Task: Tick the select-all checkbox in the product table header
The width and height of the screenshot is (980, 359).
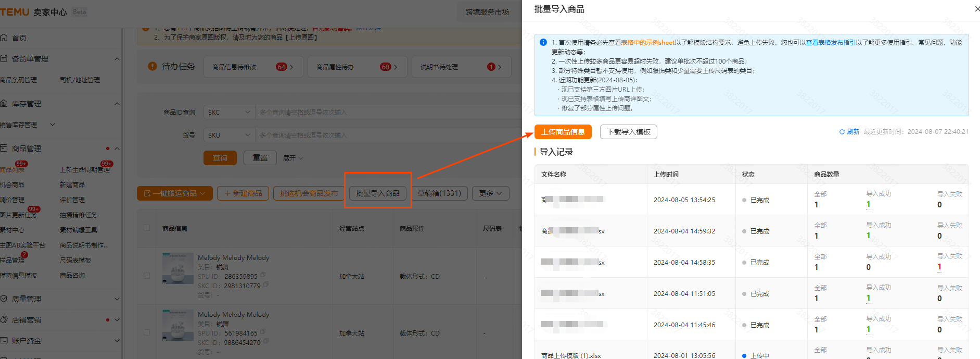Action: 147,228
